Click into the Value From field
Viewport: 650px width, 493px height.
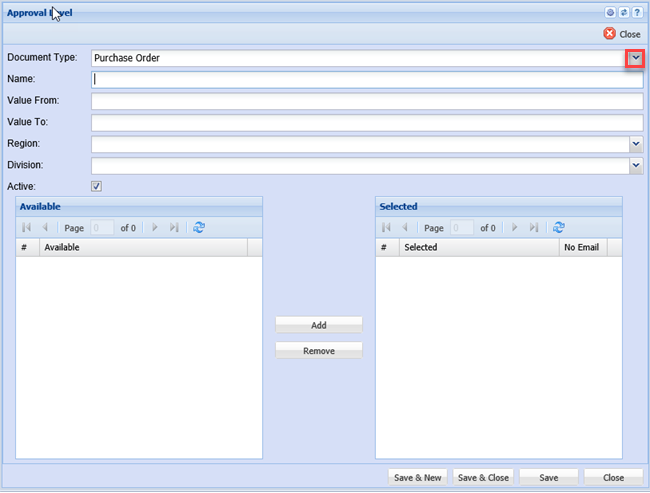point(366,101)
